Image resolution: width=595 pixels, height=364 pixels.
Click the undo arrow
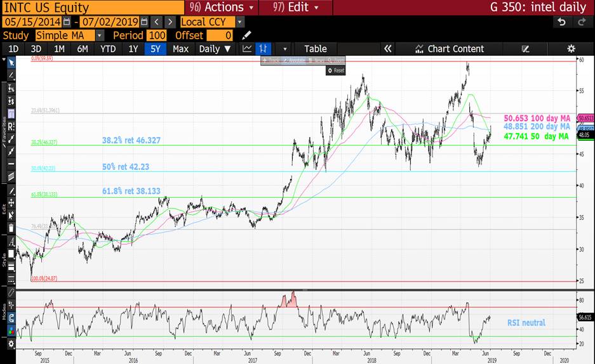[x=561, y=22]
